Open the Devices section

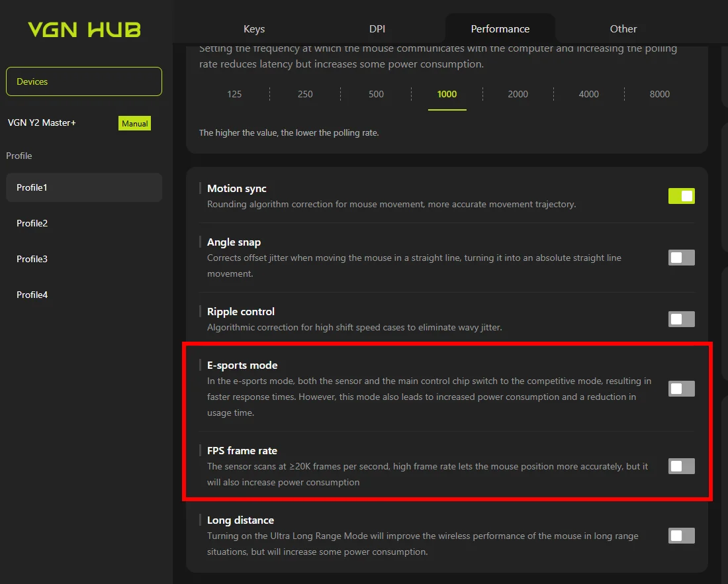click(x=84, y=81)
